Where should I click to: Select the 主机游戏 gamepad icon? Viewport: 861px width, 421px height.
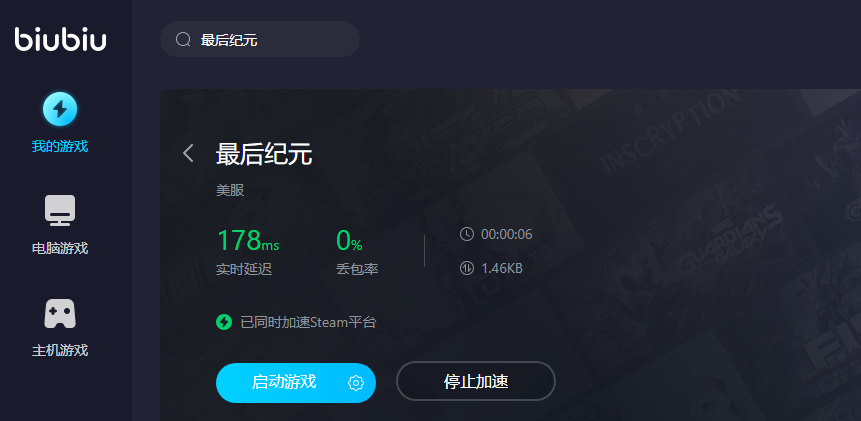(x=60, y=313)
